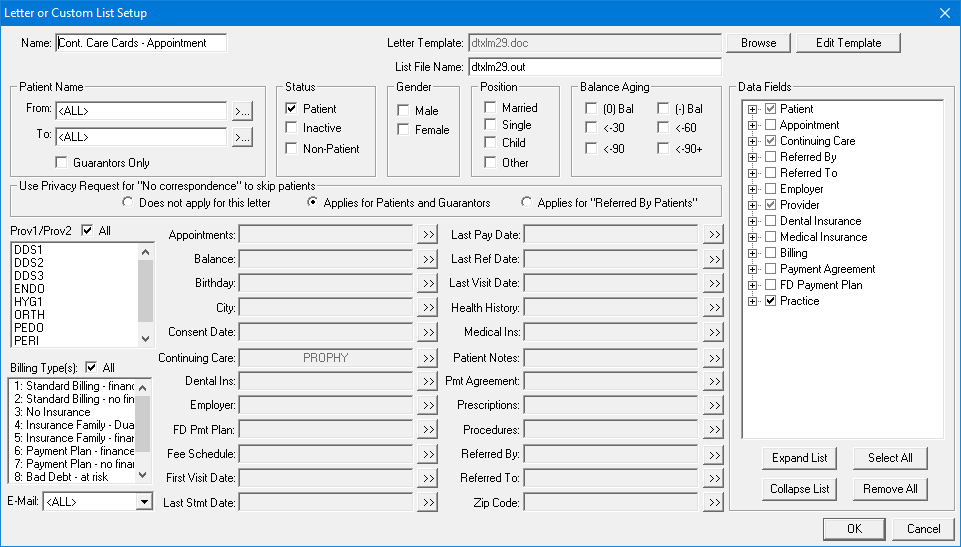Open the Last Visit Date >> selector
Screen dimensions: 961x547
tap(712, 284)
